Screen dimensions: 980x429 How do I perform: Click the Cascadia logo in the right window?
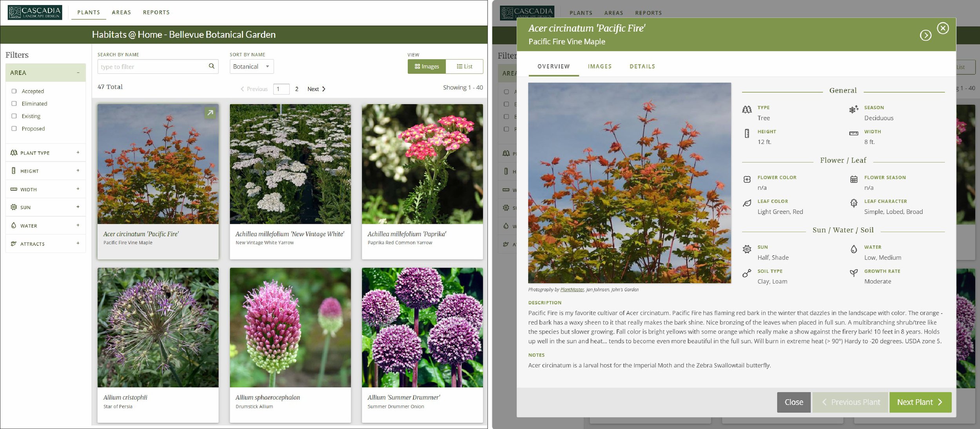coord(527,13)
